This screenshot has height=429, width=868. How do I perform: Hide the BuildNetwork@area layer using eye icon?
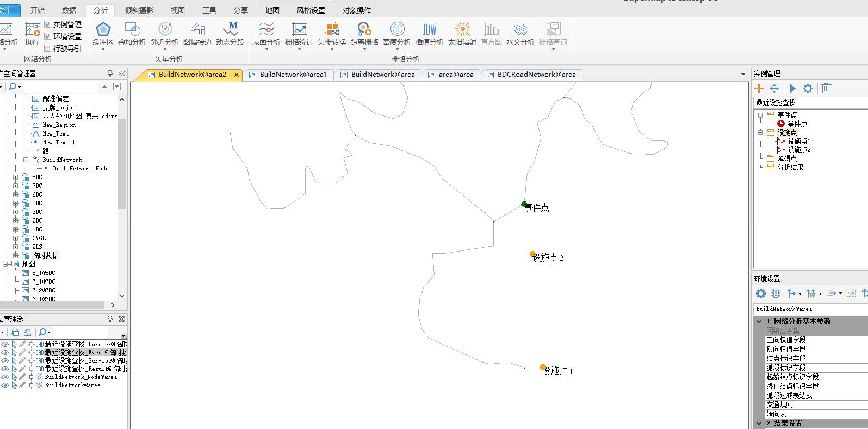point(5,385)
